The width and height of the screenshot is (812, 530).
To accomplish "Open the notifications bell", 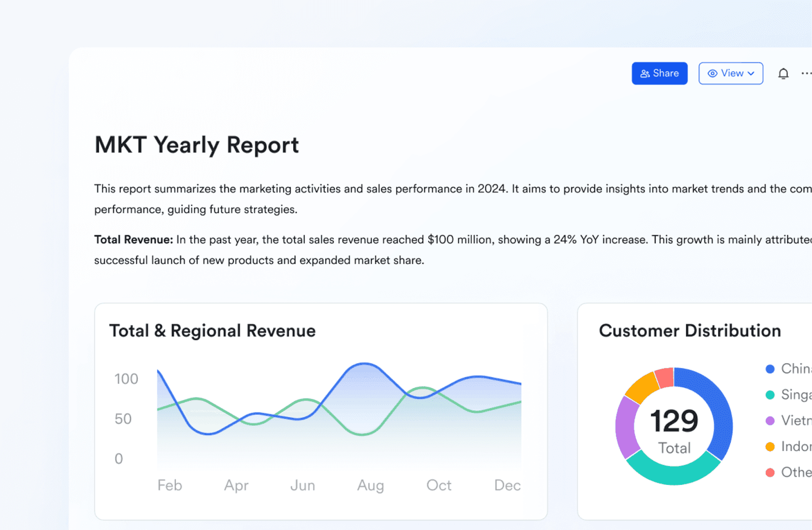I will 784,74.
